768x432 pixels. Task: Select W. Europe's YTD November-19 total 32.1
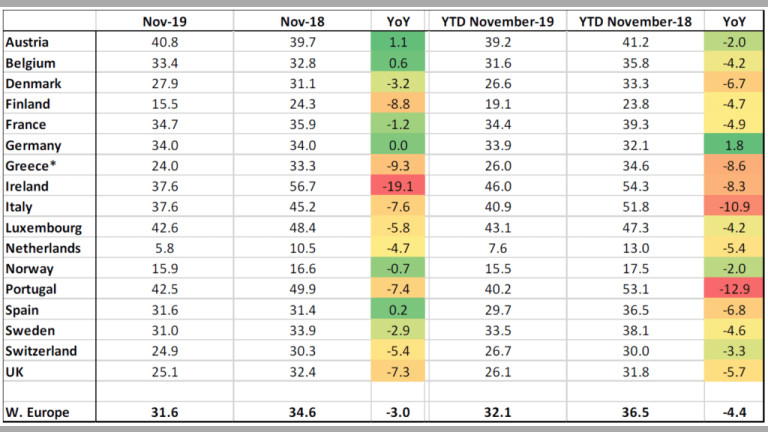(x=498, y=412)
